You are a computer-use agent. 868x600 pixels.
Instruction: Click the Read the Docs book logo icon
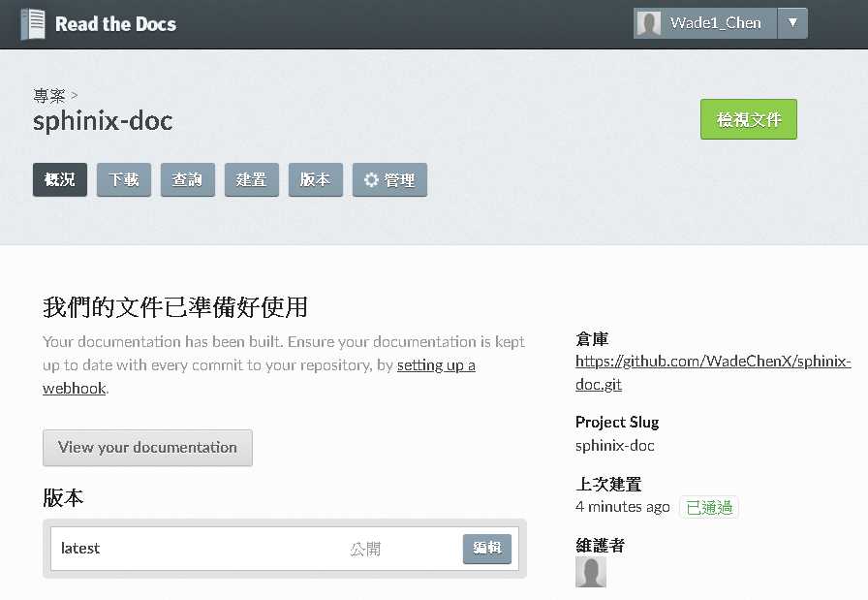[x=33, y=24]
